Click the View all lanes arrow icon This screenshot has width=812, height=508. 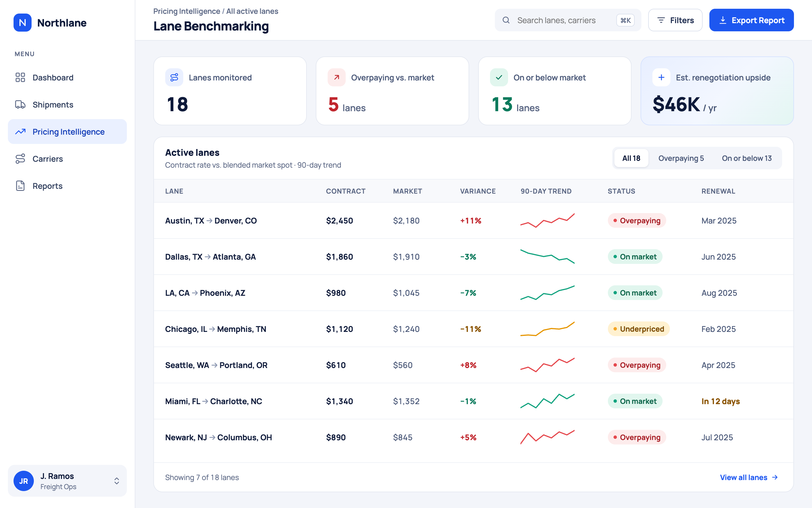[775, 478]
